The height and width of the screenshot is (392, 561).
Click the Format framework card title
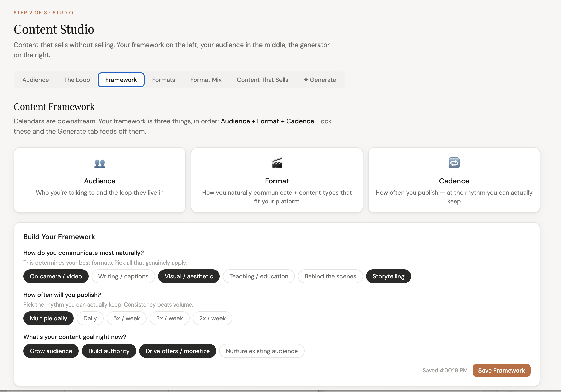pos(277,181)
